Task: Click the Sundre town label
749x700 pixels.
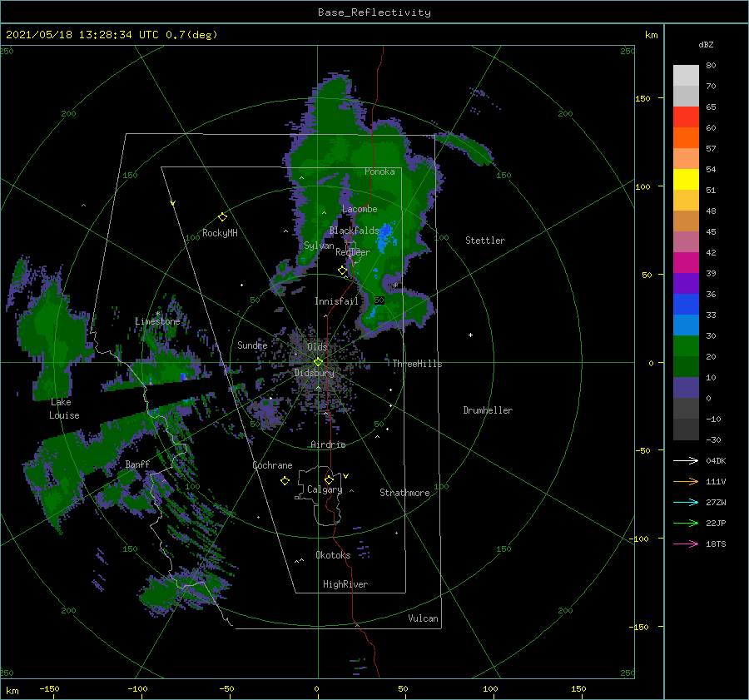Action: point(252,345)
